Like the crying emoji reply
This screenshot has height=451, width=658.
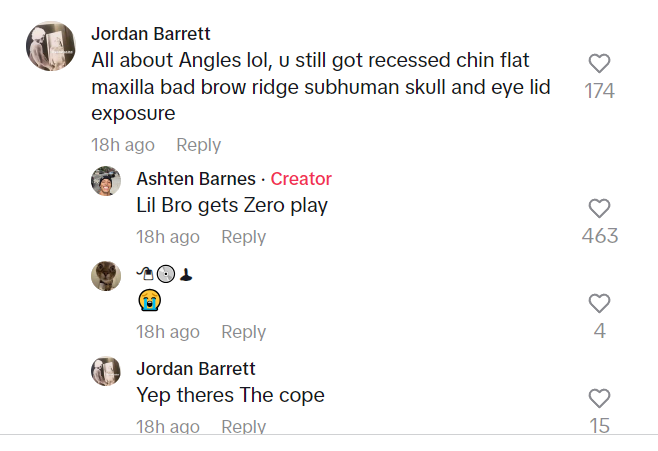tap(599, 303)
